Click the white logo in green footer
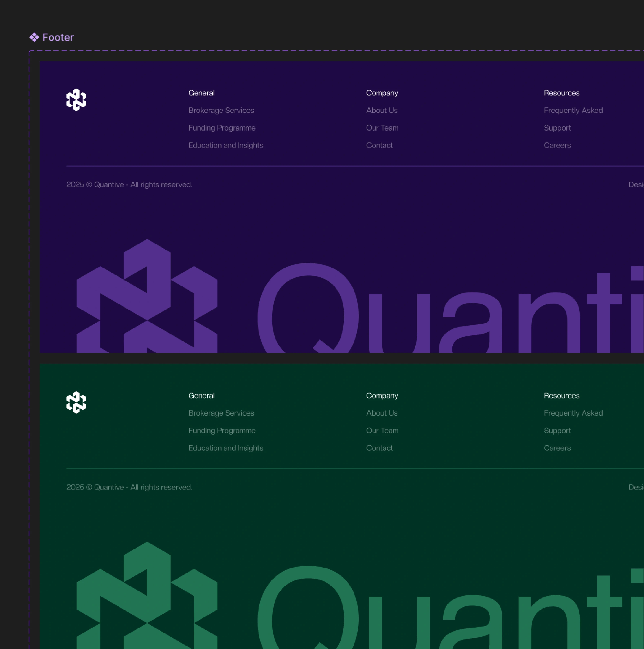The height and width of the screenshot is (649, 644). (76, 402)
